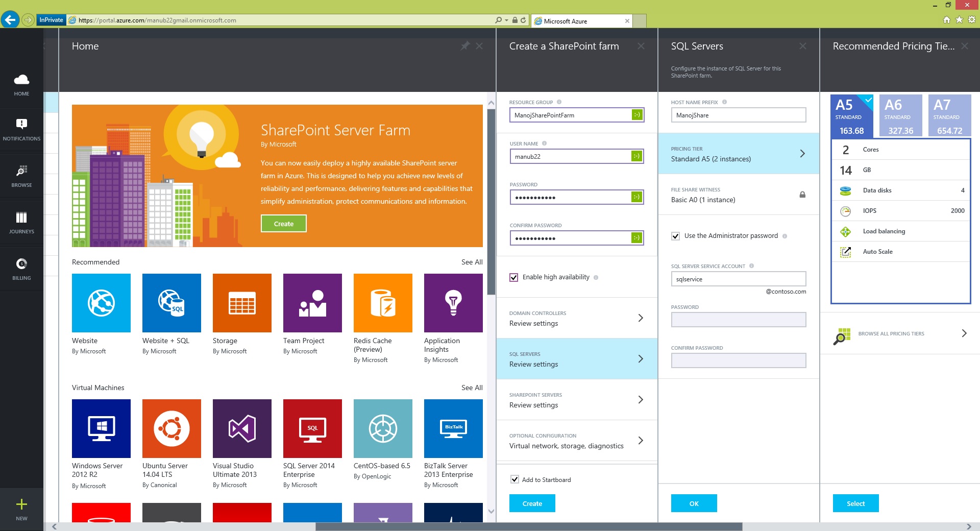
Task: Click the horizontal scrollbar at the bottom
Action: [x=528, y=526]
